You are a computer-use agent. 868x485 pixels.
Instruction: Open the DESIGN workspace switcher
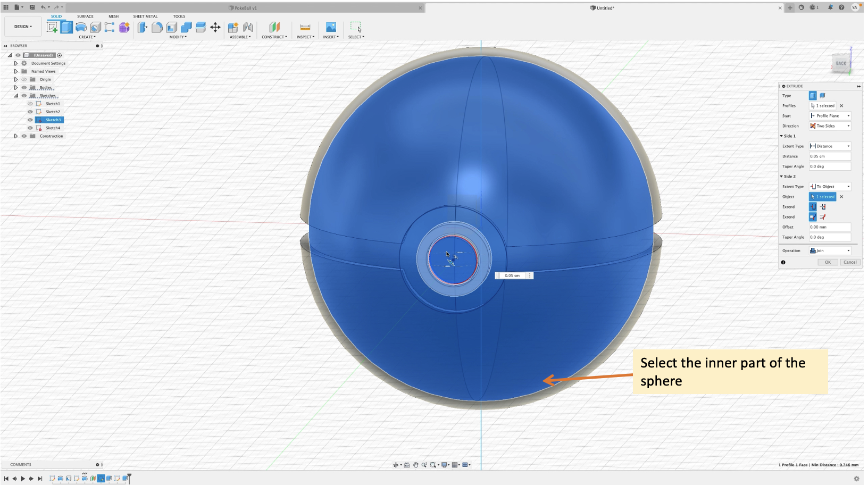point(23,27)
